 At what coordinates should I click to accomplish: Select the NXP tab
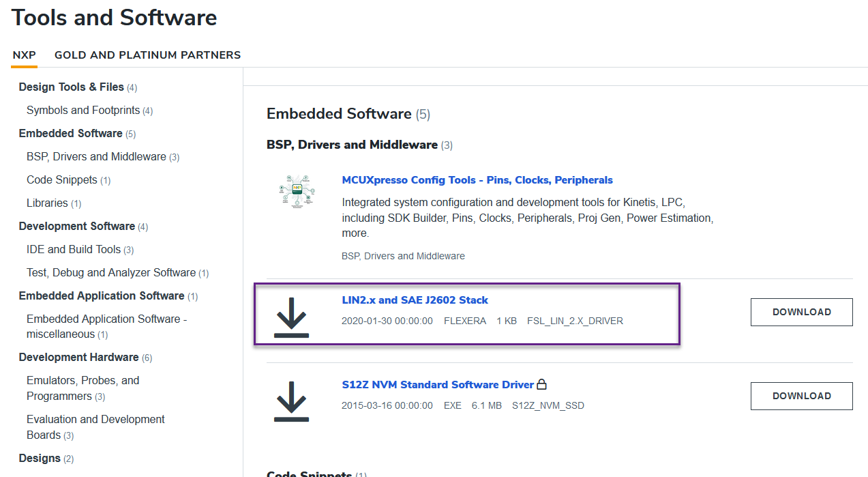click(25, 55)
